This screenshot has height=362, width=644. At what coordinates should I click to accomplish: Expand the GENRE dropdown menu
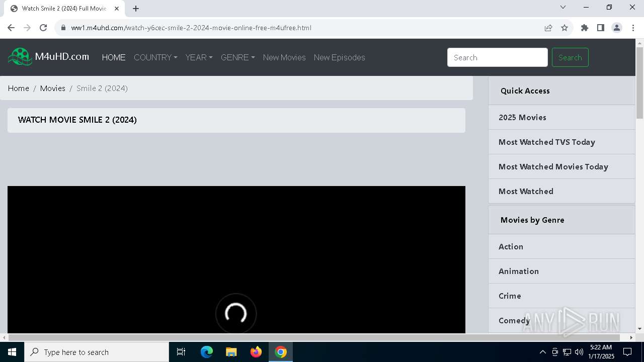pos(237,57)
